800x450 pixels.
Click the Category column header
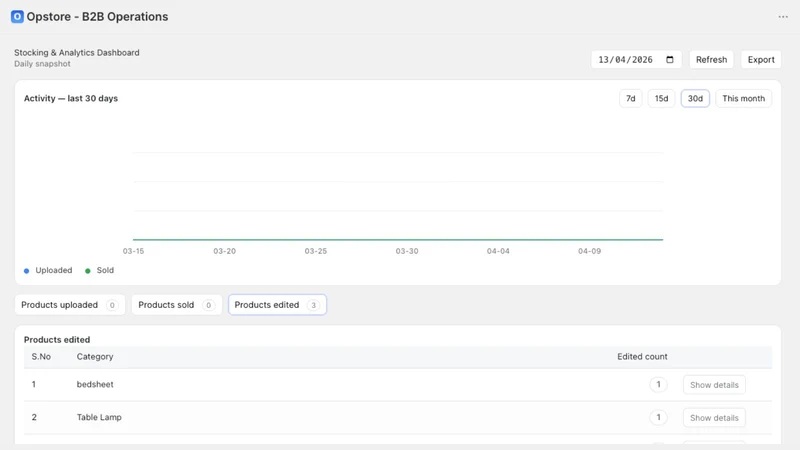click(x=95, y=357)
